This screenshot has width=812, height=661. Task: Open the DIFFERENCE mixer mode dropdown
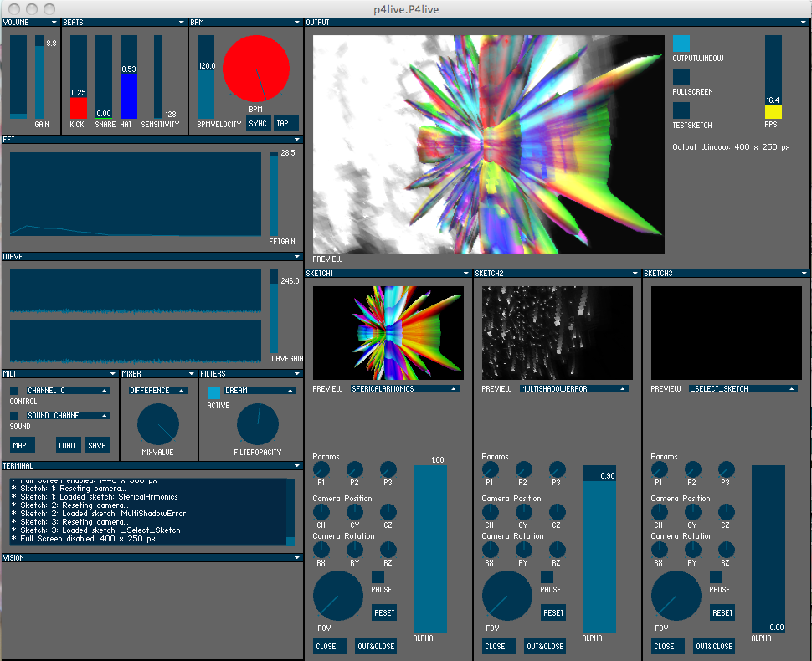point(158,391)
